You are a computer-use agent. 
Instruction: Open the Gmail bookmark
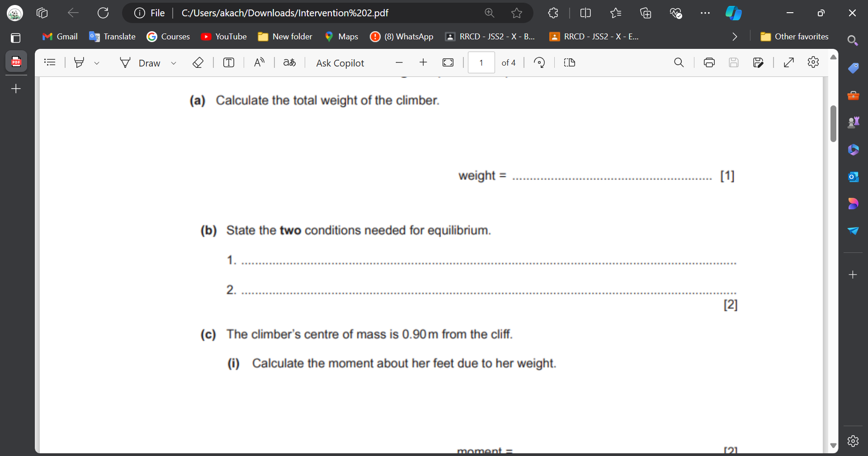(60, 37)
